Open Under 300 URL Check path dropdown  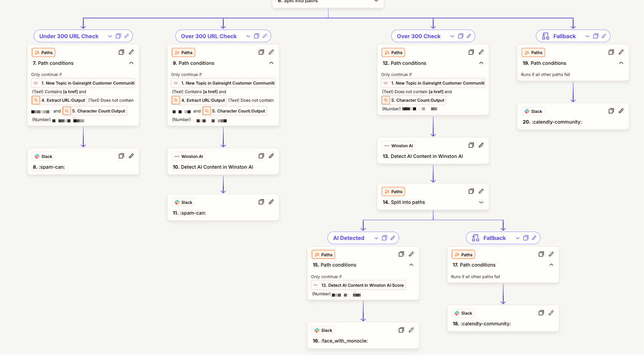pyautogui.click(x=110, y=36)
